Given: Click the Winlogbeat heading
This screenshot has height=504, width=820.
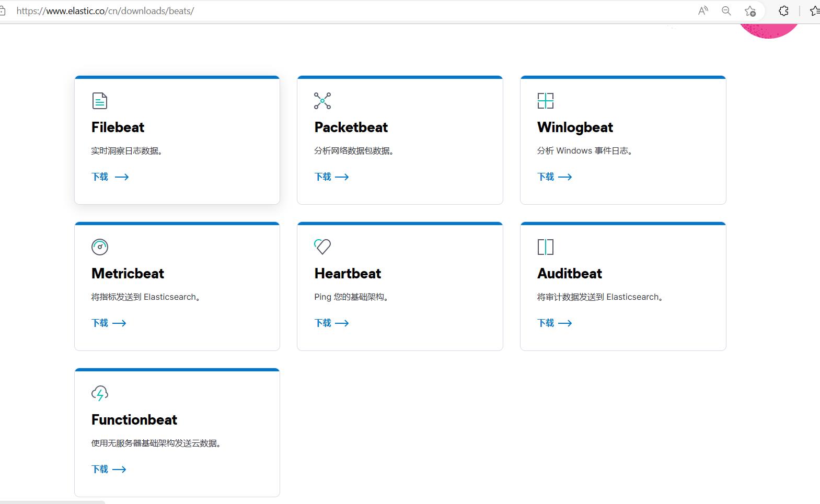Looking at the screenshot, I should pos(575,127).
